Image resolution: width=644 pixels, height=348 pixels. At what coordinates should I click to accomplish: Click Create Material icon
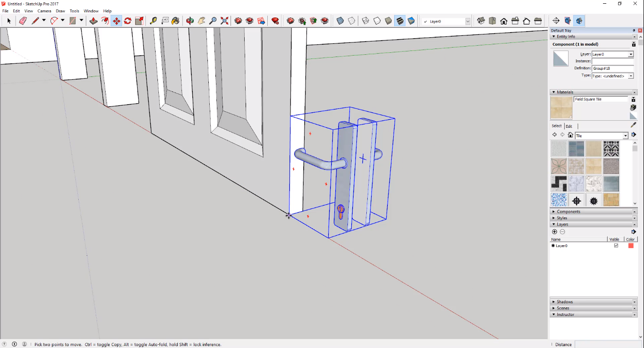click(x=633, y=108)
